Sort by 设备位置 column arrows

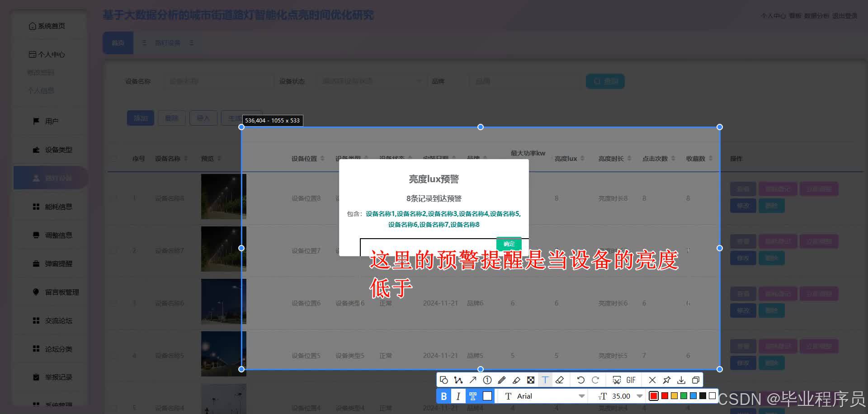(322, 159)
